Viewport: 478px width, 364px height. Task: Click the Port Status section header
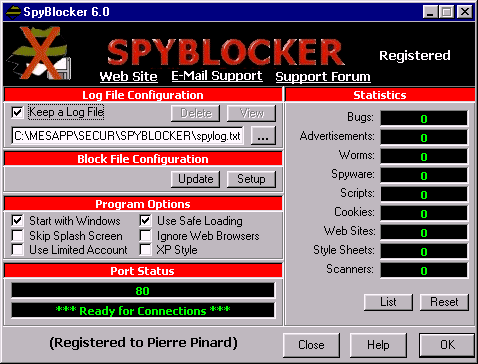(143, 271)
